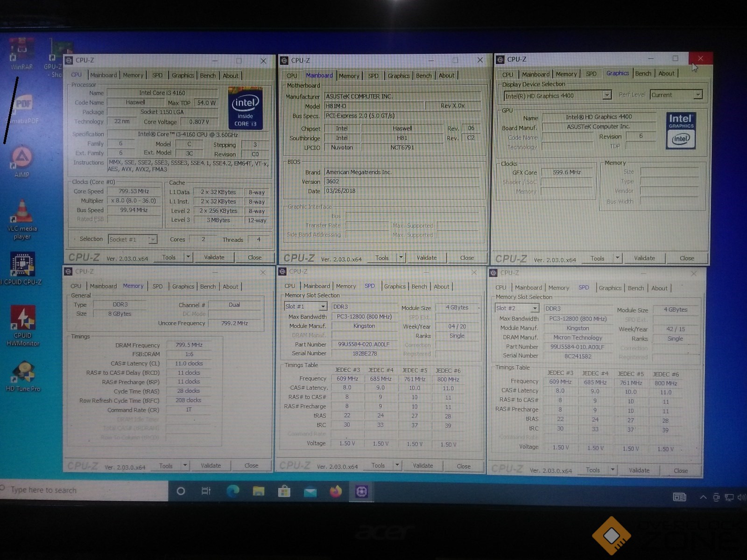Click Close in the Slot #1 SPD window
The image size is (747, 560).
click(464, 466)
